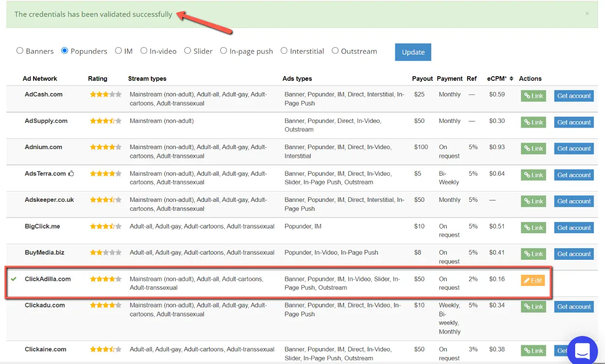Click Adskeeper.co.uk star rating

pyautogui.click(x=106, y=200)
